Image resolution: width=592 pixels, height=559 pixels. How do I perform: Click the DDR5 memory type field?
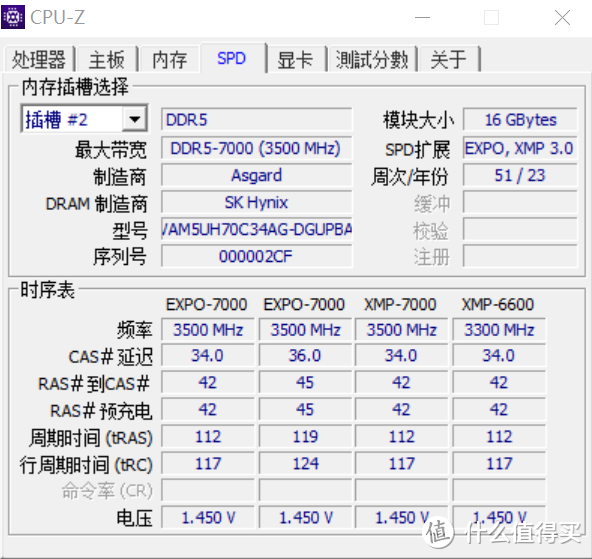[x=256, y=120]
